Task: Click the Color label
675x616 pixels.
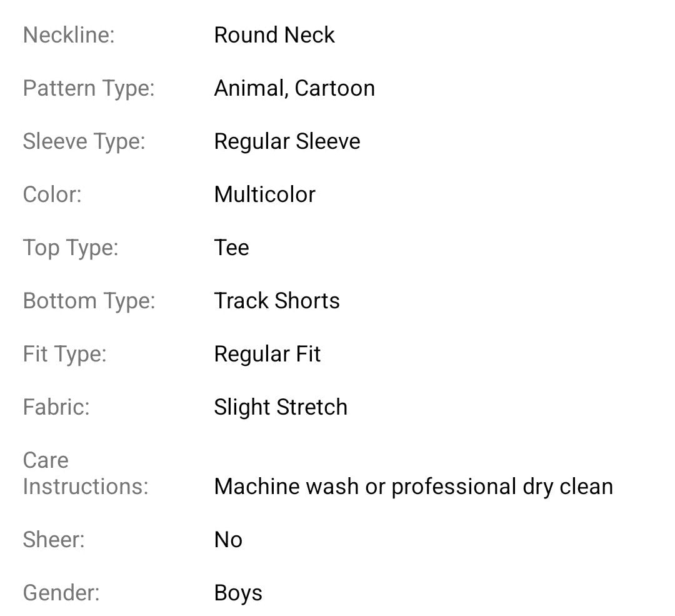Action: (x=52, y=194)
